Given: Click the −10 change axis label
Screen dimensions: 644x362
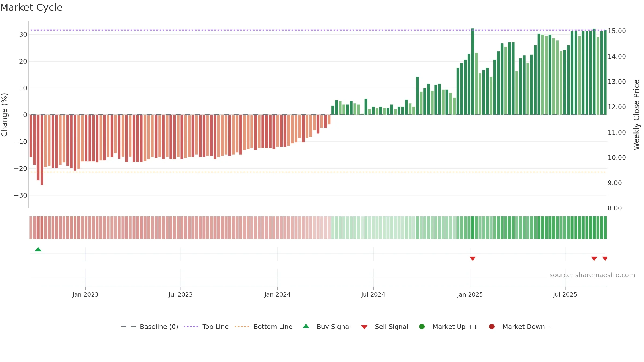Looking at the screenshot, I should 21,142.
